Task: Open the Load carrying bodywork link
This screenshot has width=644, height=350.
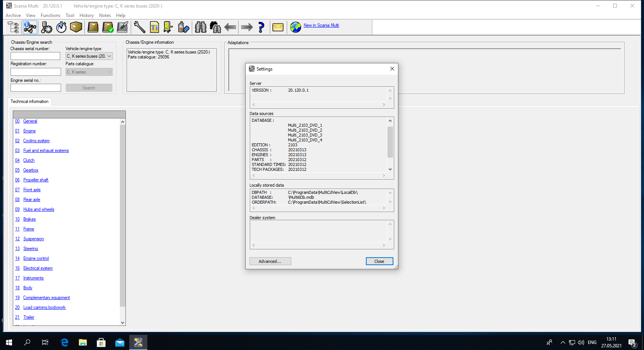Action: click(44, 307)
